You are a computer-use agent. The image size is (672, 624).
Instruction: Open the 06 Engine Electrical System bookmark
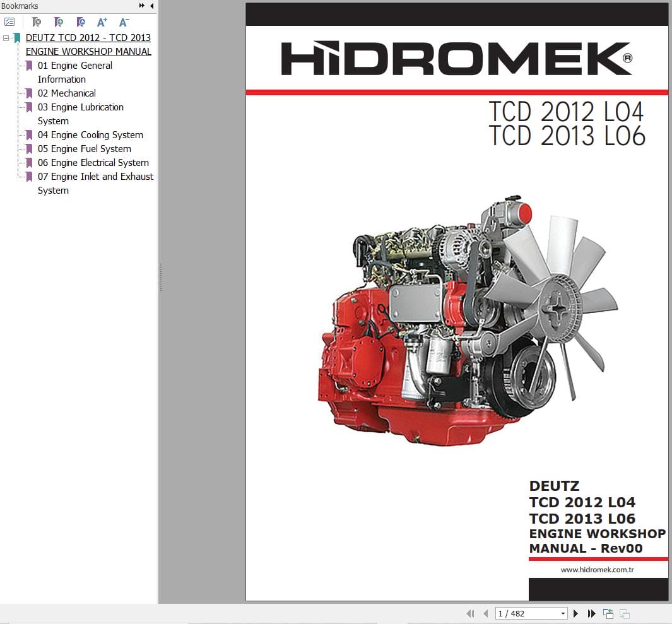click(x=93, y=162)
